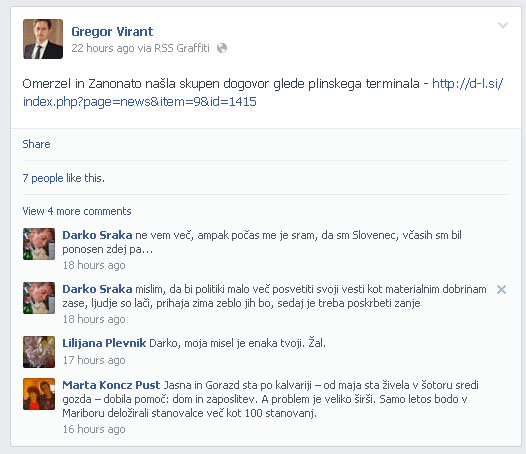
Task: Click Darko Sraka's name in the first comment
Action: pos(97,235)
